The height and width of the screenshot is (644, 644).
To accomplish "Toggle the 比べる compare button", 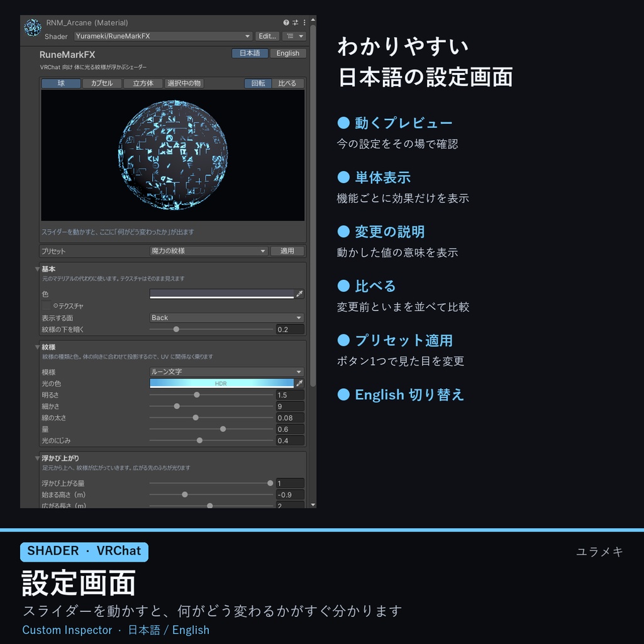I will click(287, 84).
